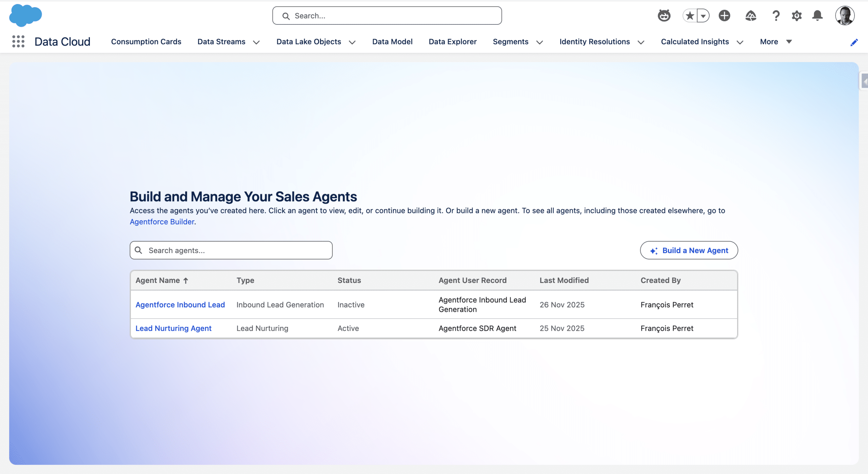Open the Trailhead guidance icon

[751, 16]
